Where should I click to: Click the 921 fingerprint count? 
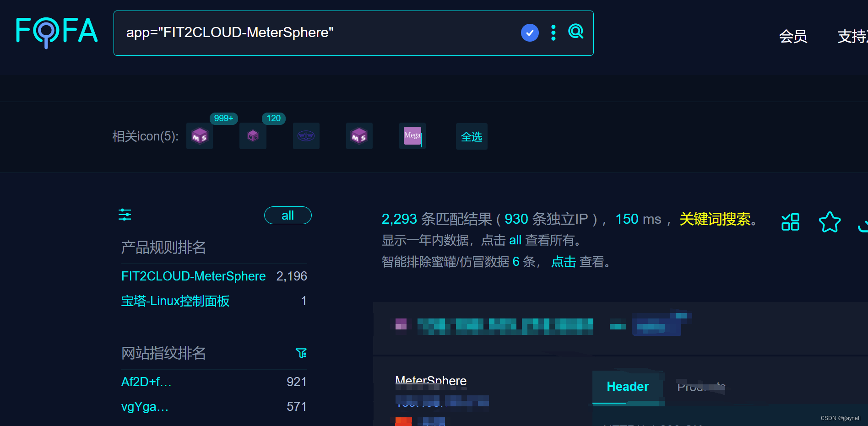point(297,382)
